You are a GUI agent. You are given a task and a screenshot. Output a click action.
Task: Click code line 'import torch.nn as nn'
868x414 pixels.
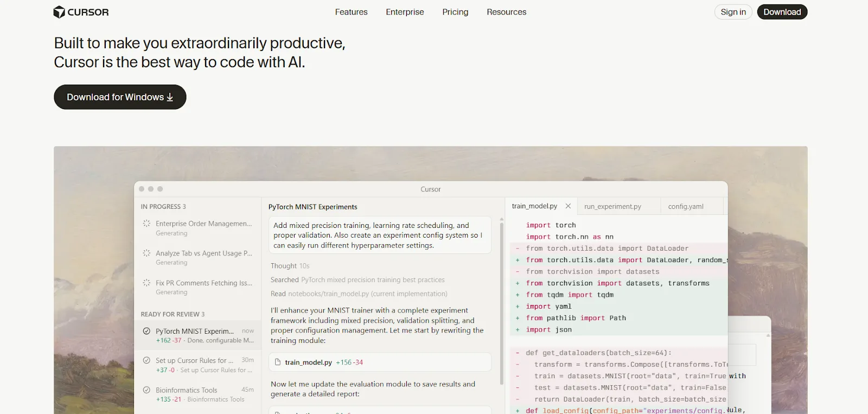[x=570, y=237]
